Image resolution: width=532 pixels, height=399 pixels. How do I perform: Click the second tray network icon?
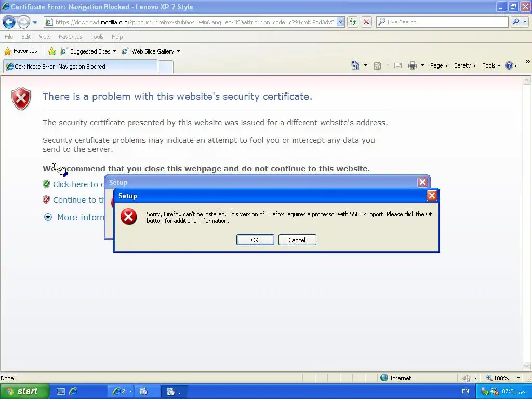[x=495, y=392]
